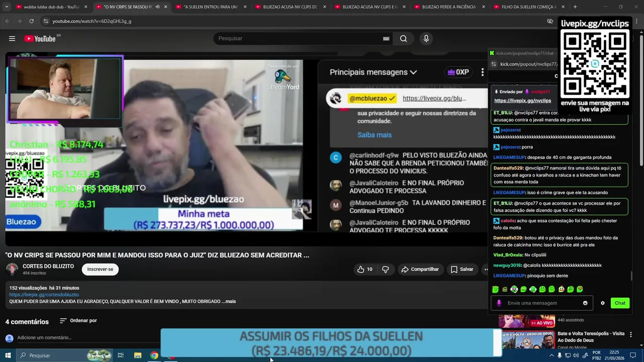The height and width of the screenshot is (362, 644).
Task: Reload the page with the browser refresh button
Action: [31, 21]
